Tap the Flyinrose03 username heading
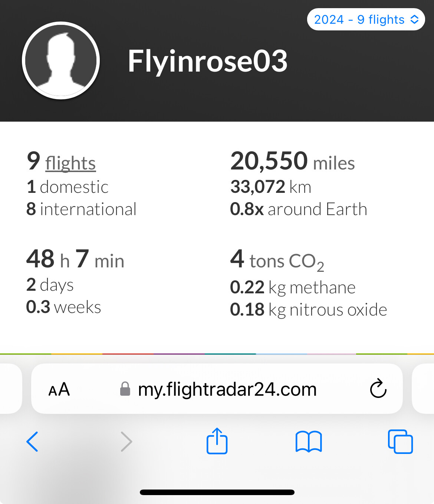 [207, 61]
